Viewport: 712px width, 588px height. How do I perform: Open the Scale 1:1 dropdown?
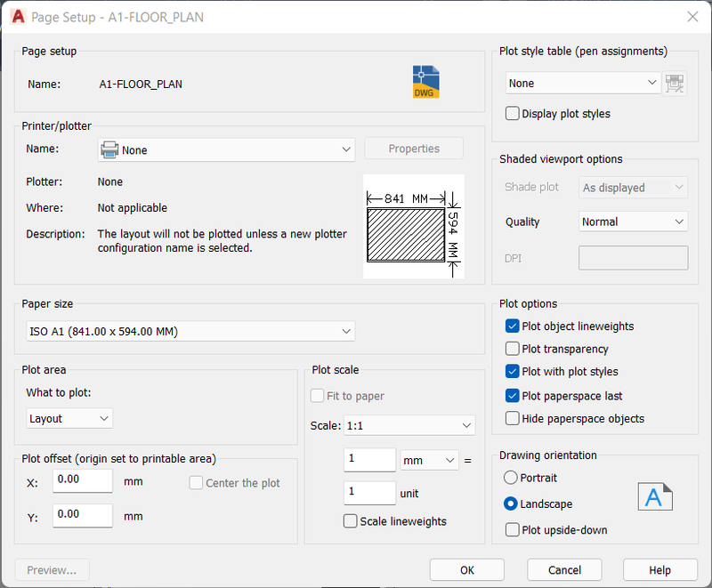409,425
